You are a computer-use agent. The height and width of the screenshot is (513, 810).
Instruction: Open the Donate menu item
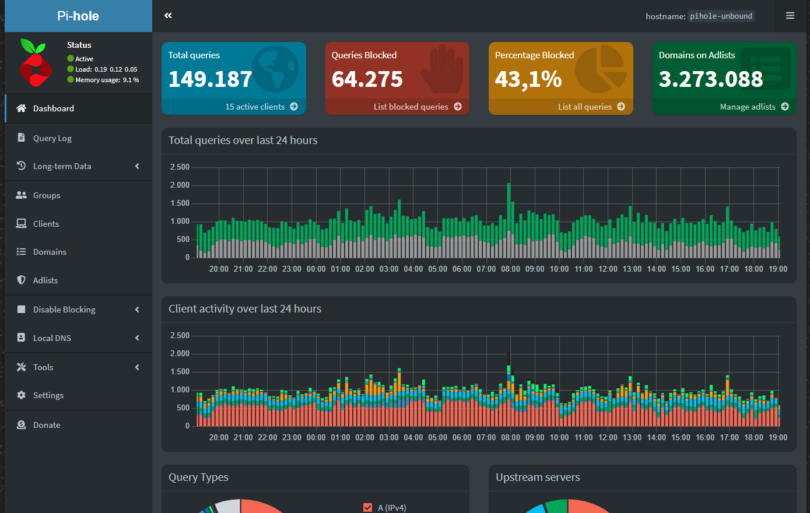pos(79,425)
